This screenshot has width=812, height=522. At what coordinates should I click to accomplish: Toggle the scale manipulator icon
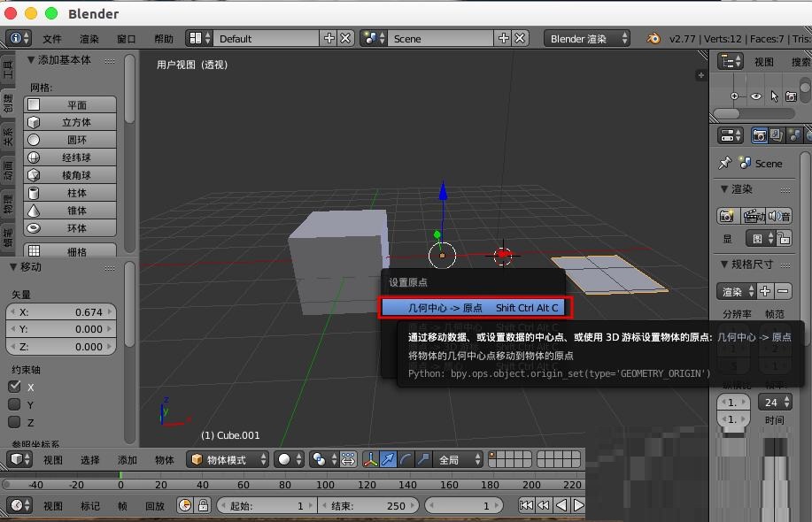[423, 459]
